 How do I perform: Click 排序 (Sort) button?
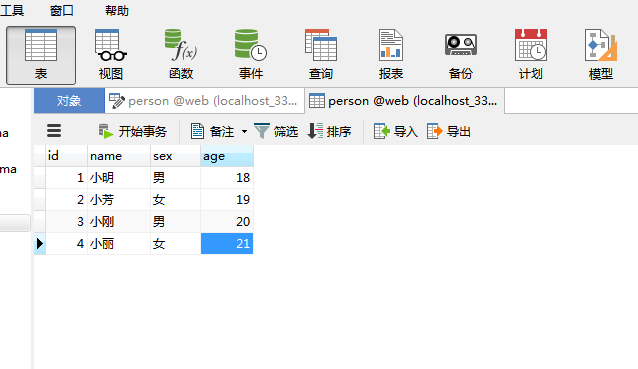click(x=330, y=131)
